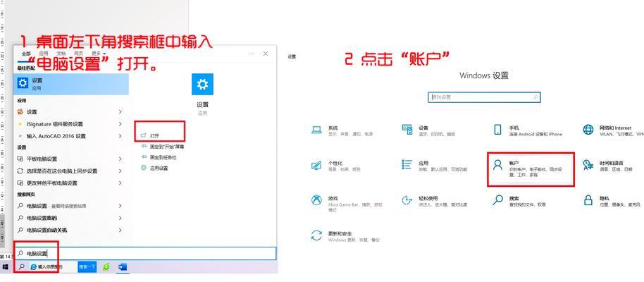Open the 更新和安全 update icon
The image size is (644, 282).
[x=316, y=235]
